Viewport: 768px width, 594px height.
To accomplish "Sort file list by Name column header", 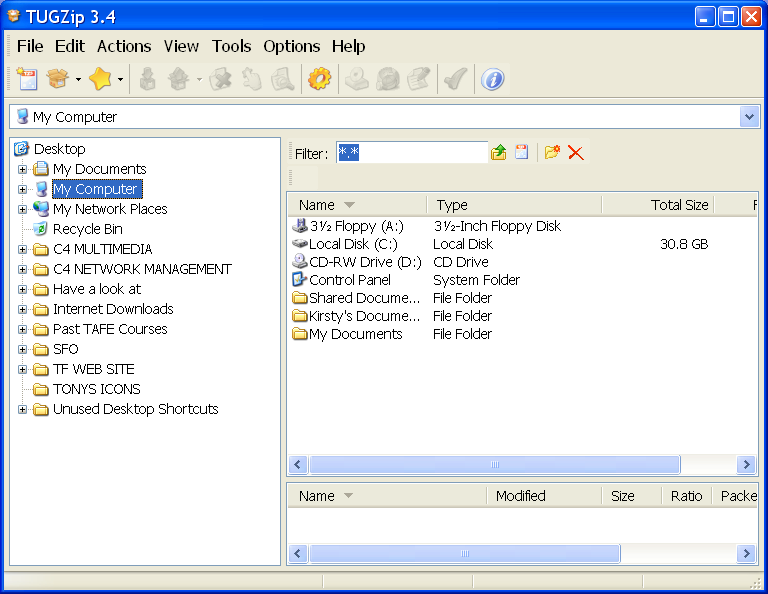I will [358, 205].
